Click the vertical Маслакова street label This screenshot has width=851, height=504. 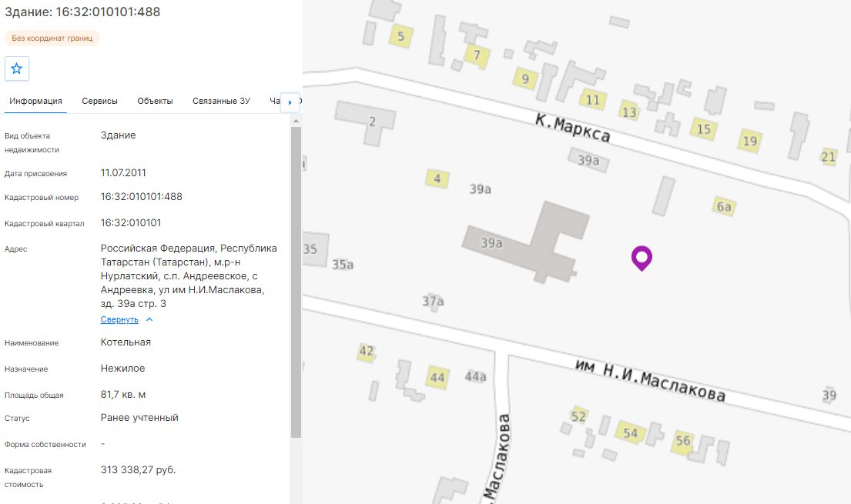tap(498, 457)
